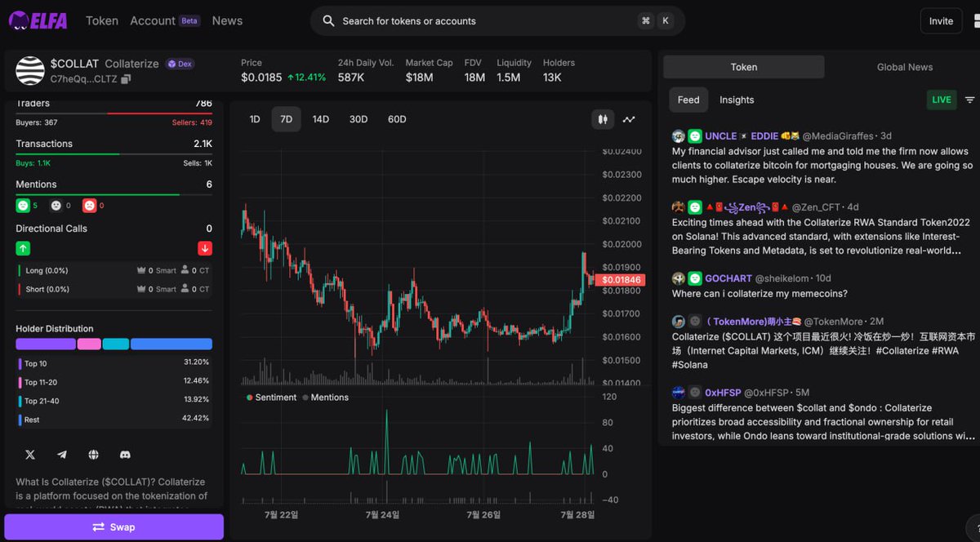Screen dimensions: 980x542
Task: Set chart range to 14D
Action: (321, 119)
